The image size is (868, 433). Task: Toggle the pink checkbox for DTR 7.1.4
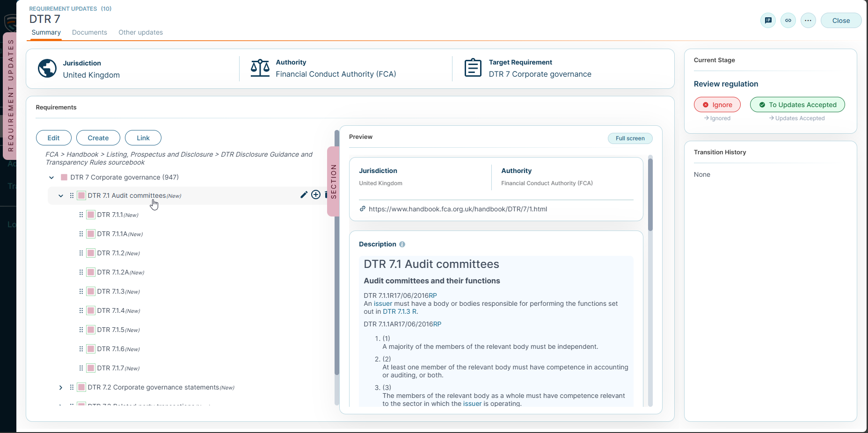(x=91, y=310)
